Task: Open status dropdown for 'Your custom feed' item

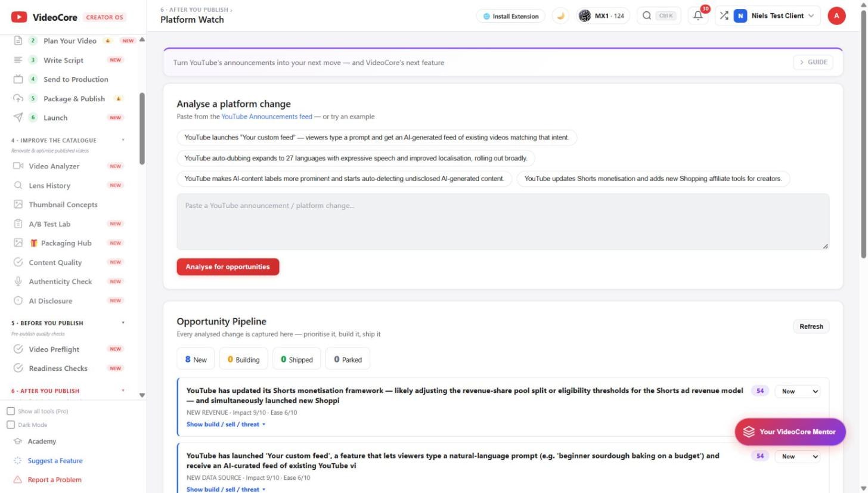Action: point(798,457)
